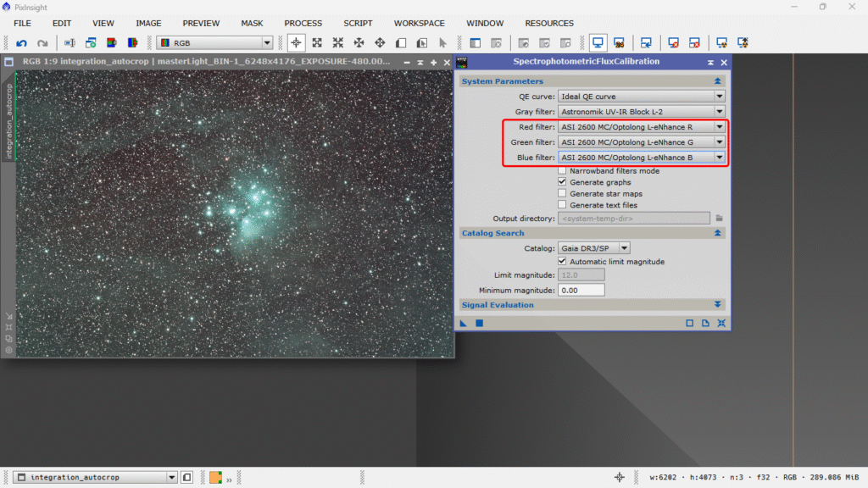Toggle Automatic limit magnitude checkbox
868x488 pixels.
(562, 261)
